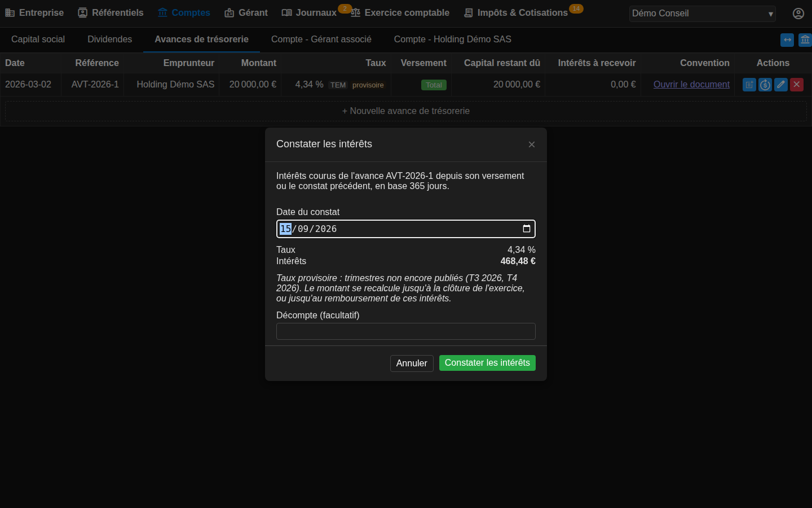Click the Annuler button

[x=412, y=364]
